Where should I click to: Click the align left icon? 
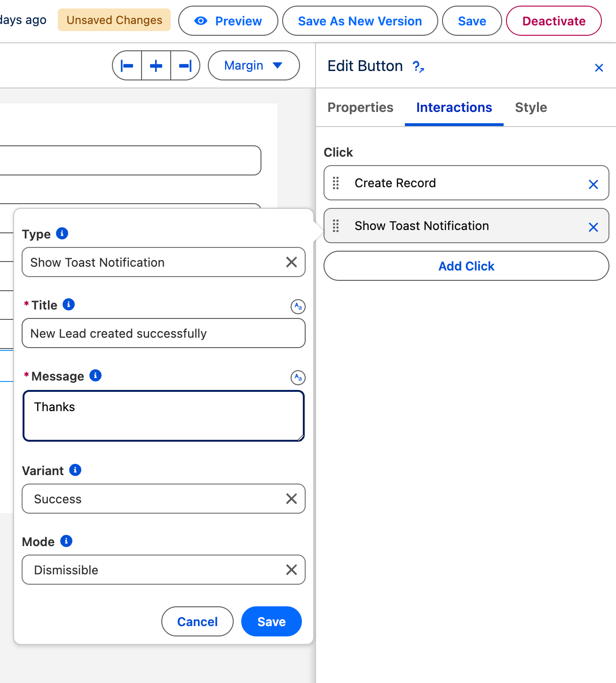pos(127,66)
